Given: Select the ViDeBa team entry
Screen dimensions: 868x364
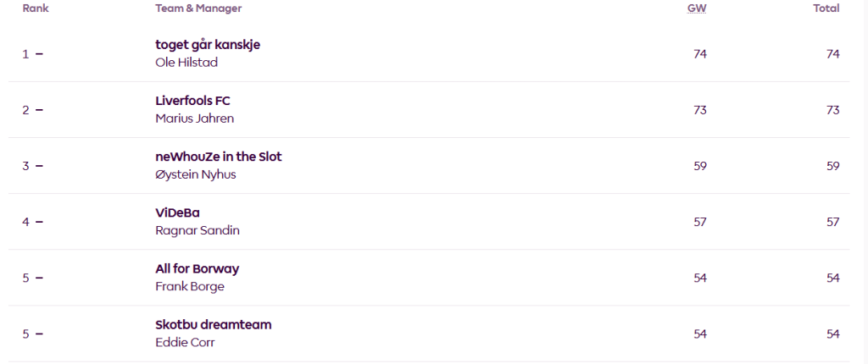Looking at the screenshot, I should (x=177, y=212).
